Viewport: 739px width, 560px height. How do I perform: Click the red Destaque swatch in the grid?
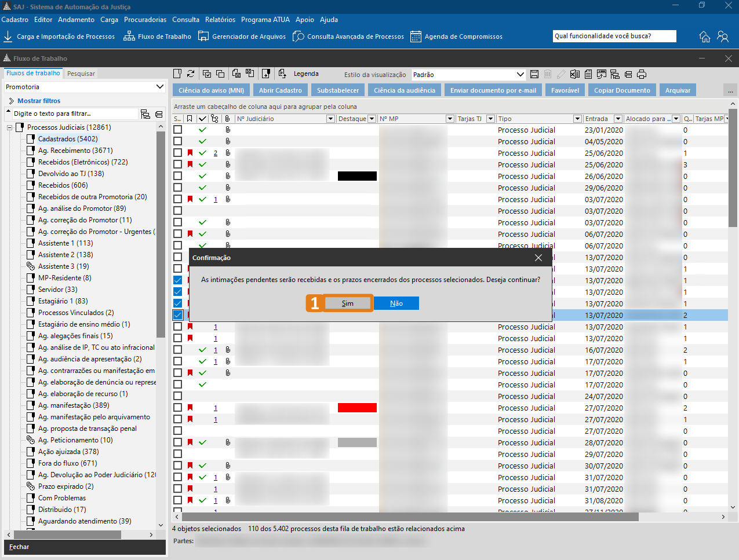pos(357,408)
